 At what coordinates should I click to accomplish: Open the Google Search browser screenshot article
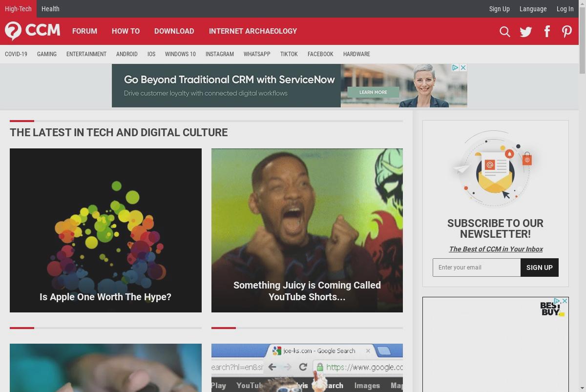tap(307, 368)
